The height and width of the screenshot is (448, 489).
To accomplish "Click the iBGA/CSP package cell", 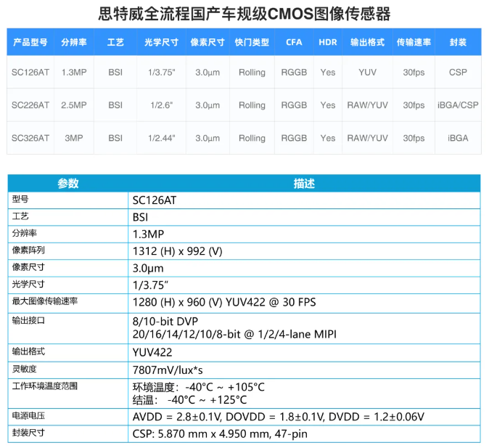I will [x=458, y=105].
